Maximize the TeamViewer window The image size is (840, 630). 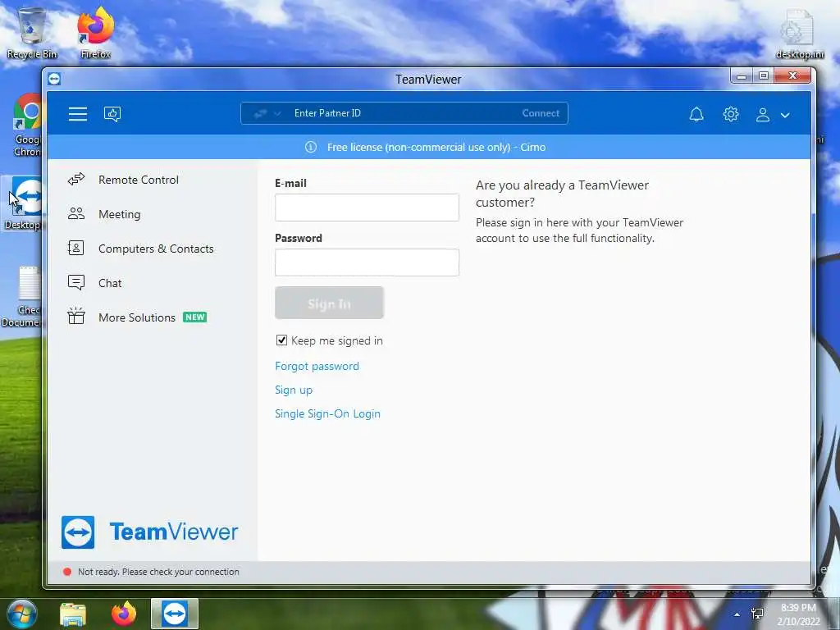coord(764,76)
